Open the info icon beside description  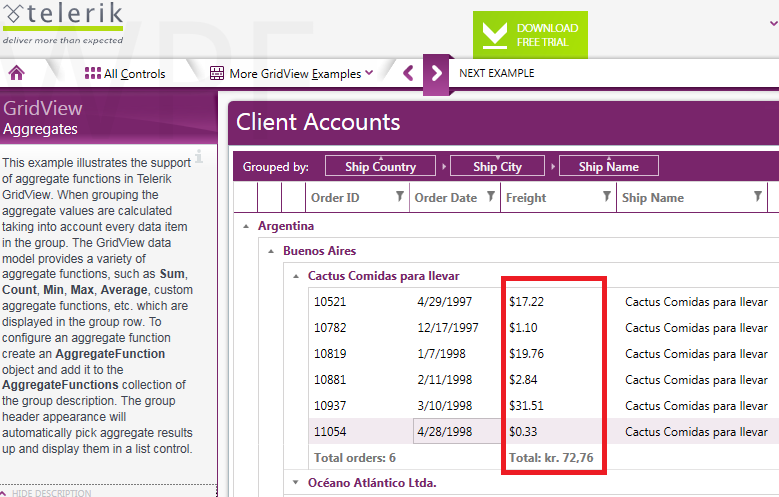pyautogui.click(x=199, y=156)
